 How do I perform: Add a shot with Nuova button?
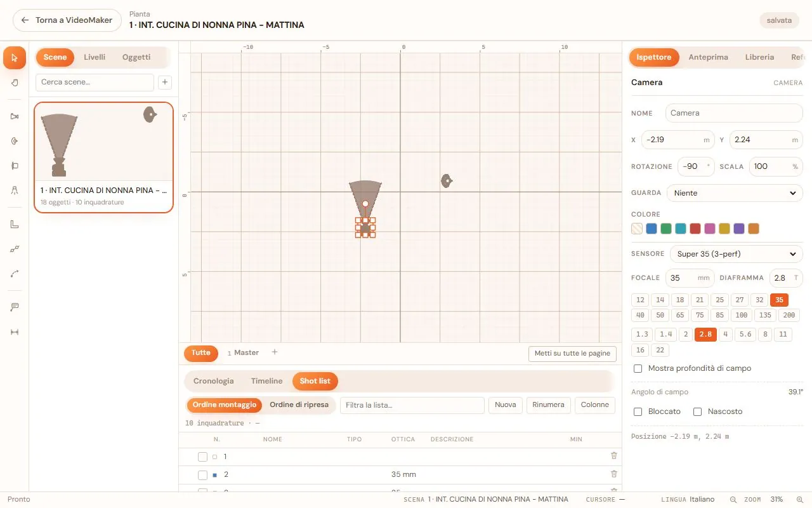(505, 405)
